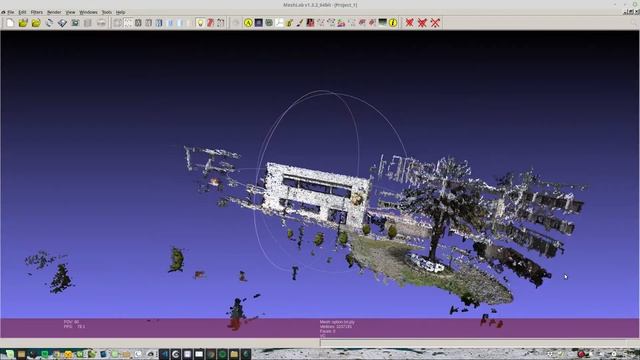Toggle the light bulb lighting icon
This screenshot has height=360, width=640.
[200, 23]
